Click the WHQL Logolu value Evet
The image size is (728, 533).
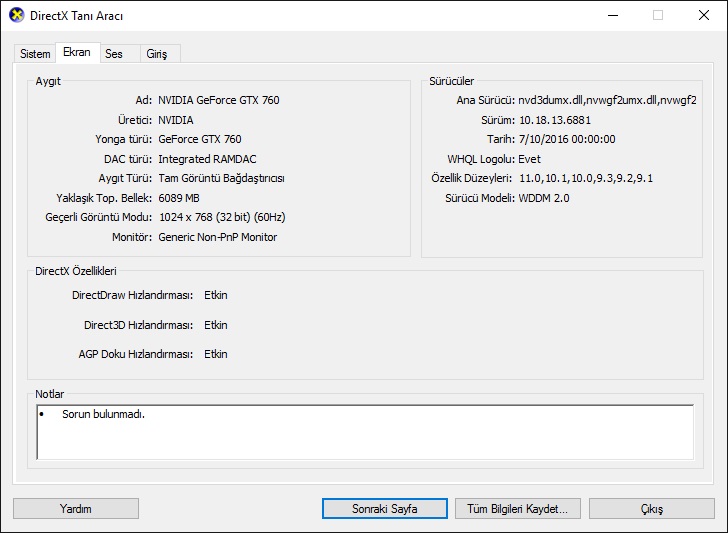point(529,159)
